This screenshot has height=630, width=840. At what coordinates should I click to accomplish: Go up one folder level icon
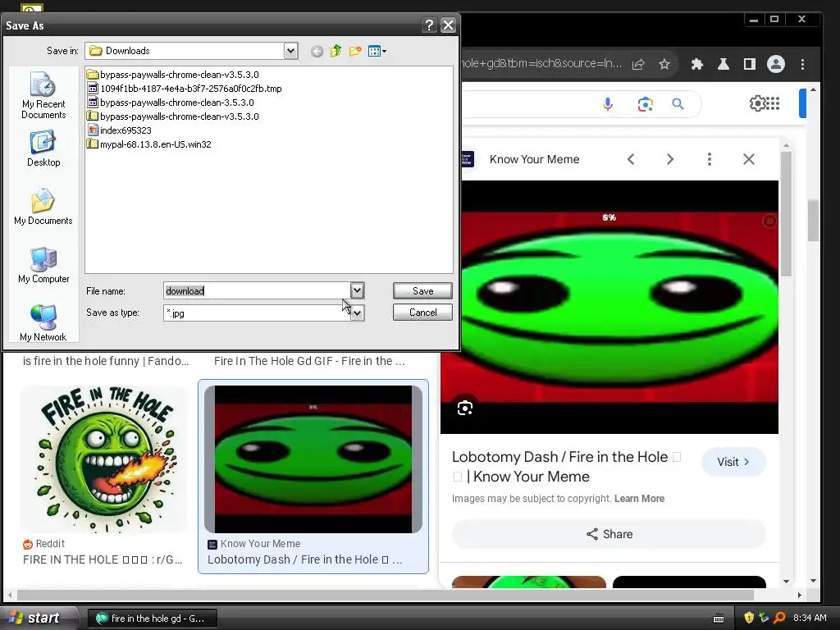[336, 51]
